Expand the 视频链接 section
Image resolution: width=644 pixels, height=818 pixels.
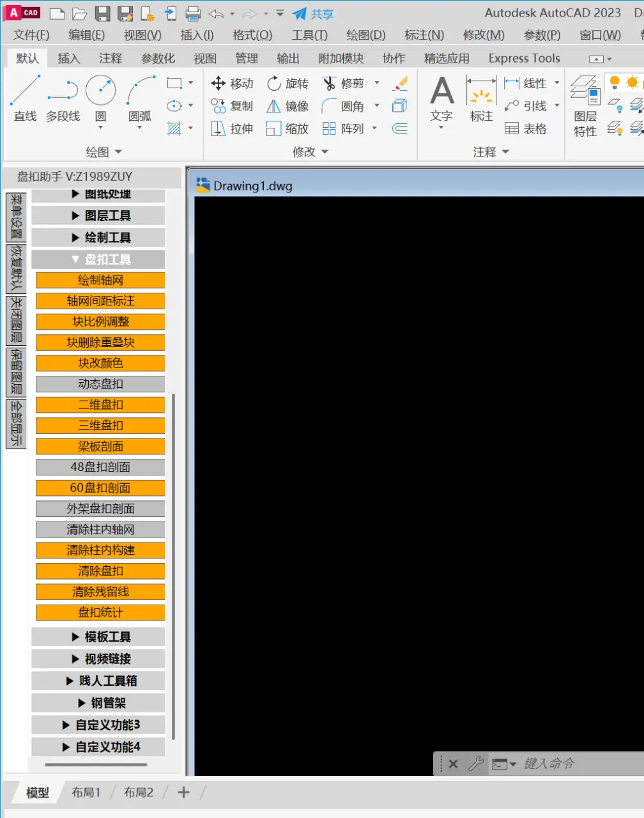tap(98, 659)
